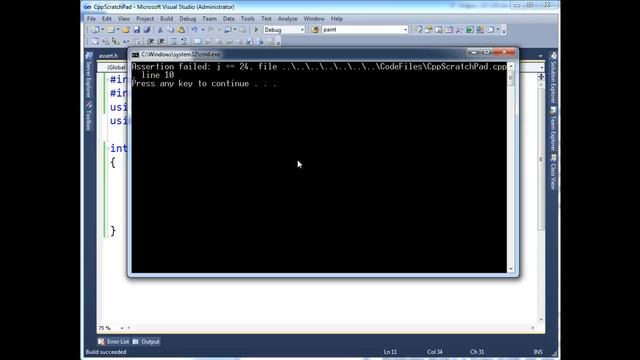Click the green Extension Manager icon
This screenshot has height=360, width=640.
point(470,29)
